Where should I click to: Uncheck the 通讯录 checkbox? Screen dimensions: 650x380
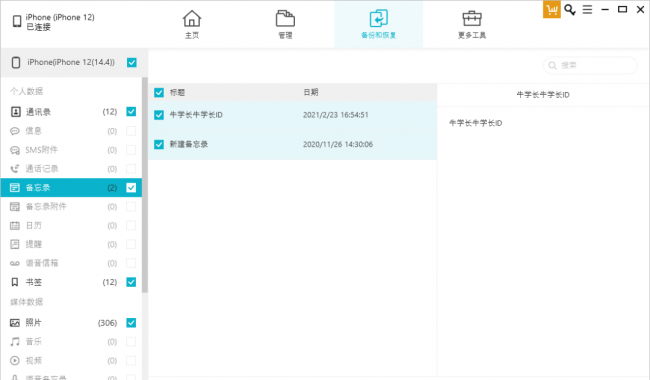coord(131,111)
